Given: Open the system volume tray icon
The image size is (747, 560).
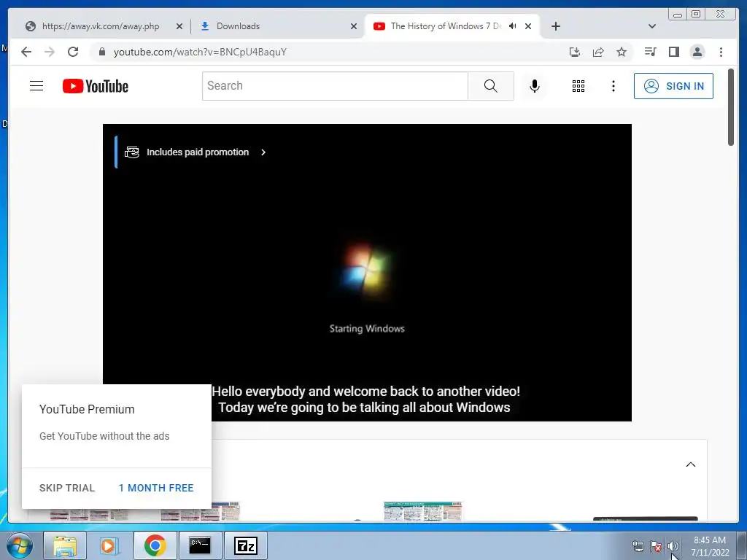Looking at the screenshot, I should pyautogui.click(x=672, y=546).
